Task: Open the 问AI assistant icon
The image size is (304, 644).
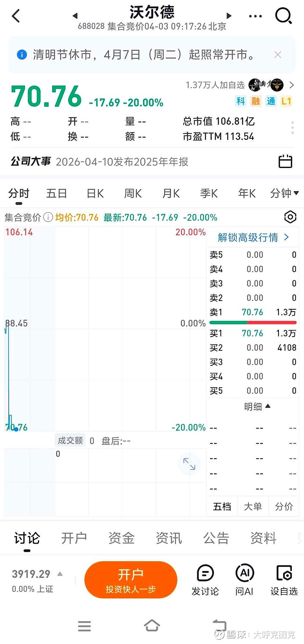Action: point(244,580)
